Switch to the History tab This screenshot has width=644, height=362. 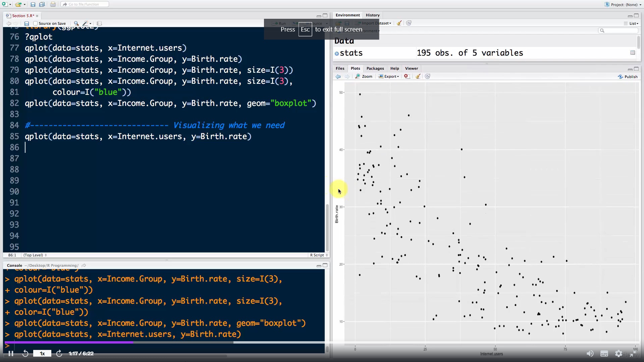373,15
